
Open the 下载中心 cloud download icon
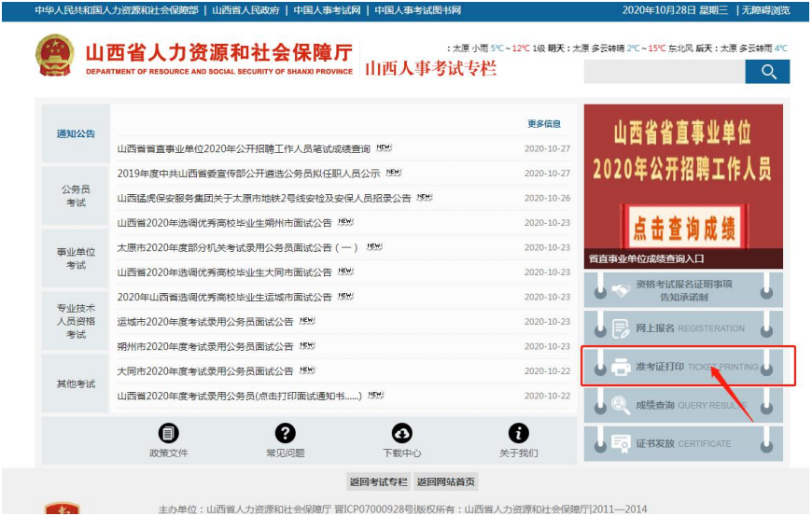pos(402,433)
